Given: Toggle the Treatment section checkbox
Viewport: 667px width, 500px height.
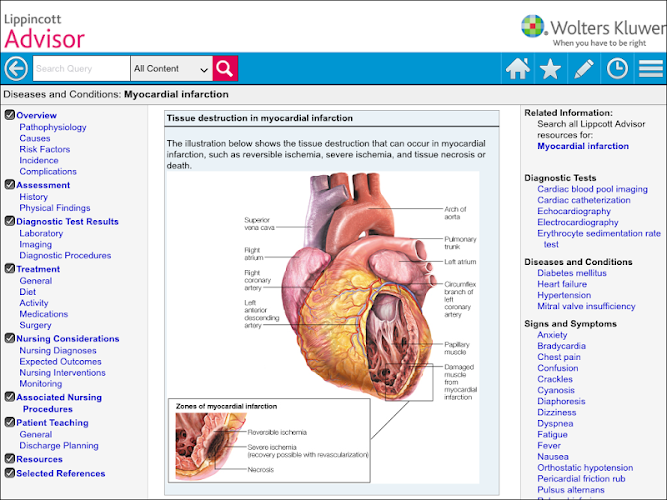Looking at the screenshot, I should [x=10, y=269].
